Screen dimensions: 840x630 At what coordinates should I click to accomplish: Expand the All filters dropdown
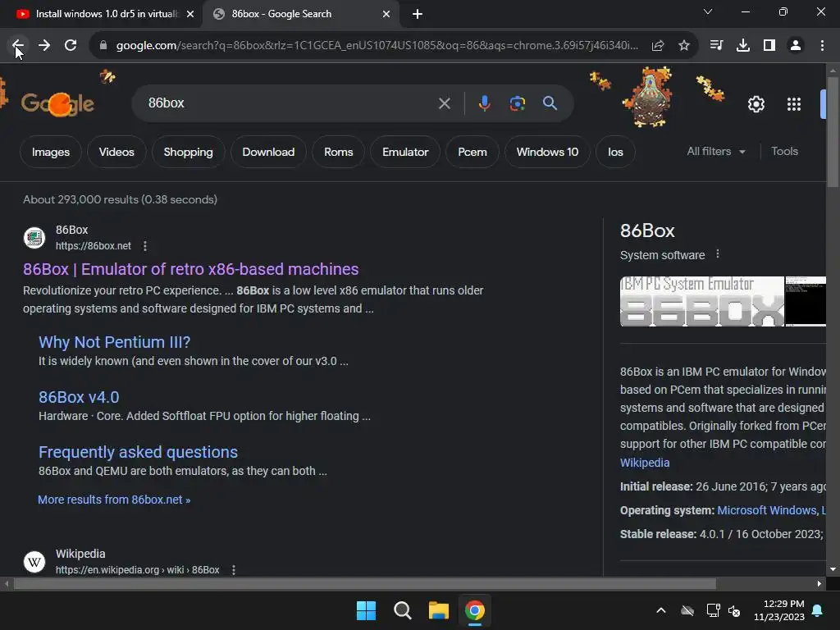[716, 152]
